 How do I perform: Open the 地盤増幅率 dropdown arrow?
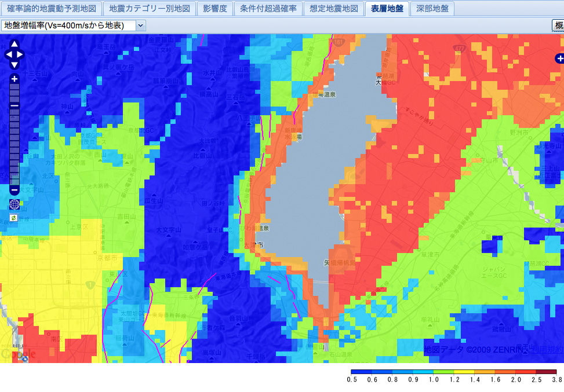(x=141, y=25)
